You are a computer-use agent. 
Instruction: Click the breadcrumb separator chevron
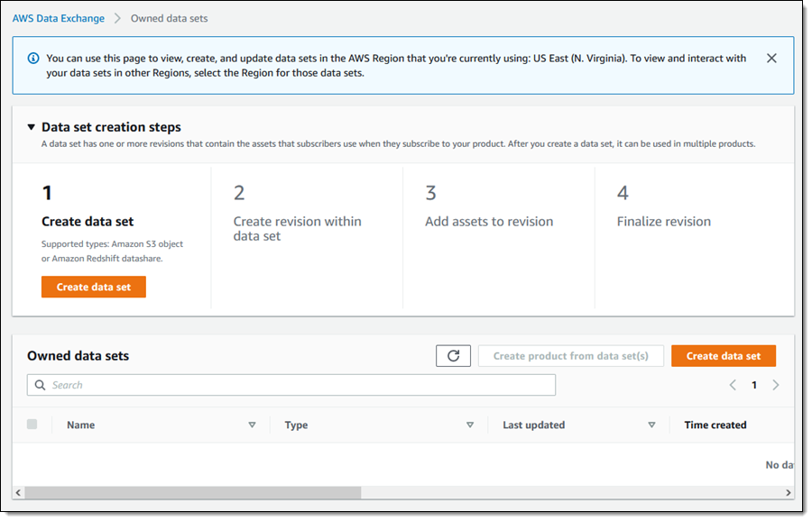pyautogui.click(x=117, y=19)
